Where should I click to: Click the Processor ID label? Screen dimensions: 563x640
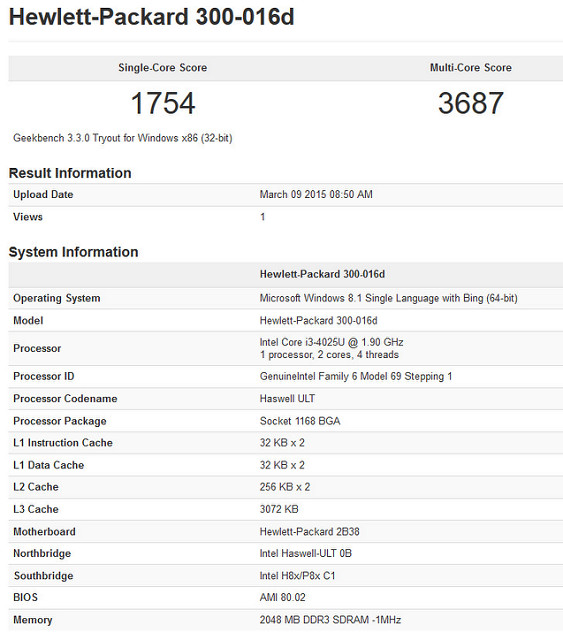44,376
